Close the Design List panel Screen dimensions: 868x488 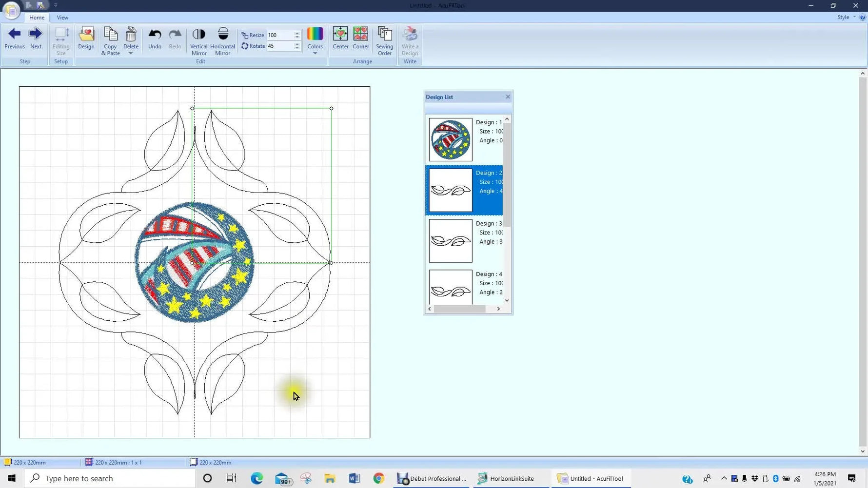coord(508,97)
